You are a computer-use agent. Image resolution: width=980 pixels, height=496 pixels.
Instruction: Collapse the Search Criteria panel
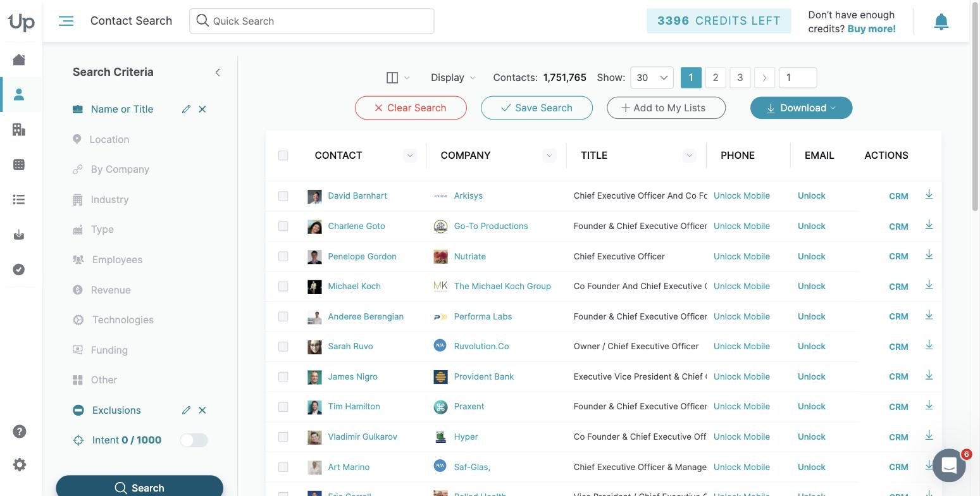[218, 72]
